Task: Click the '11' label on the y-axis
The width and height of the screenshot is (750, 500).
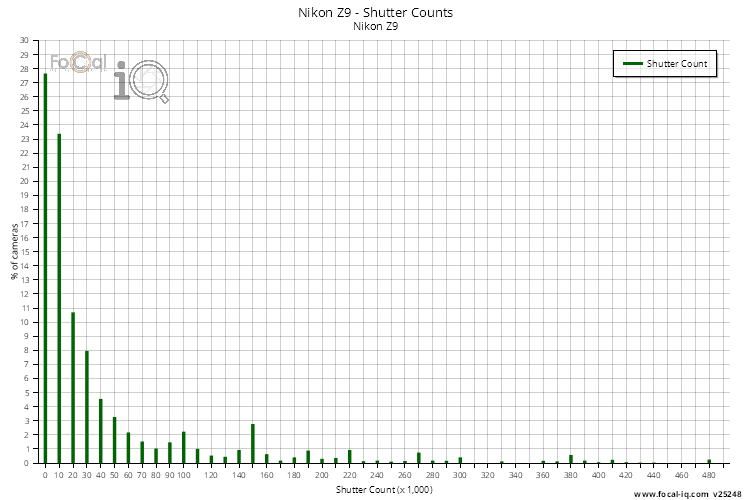Action: pyautogui.click(x=24, y=308)
